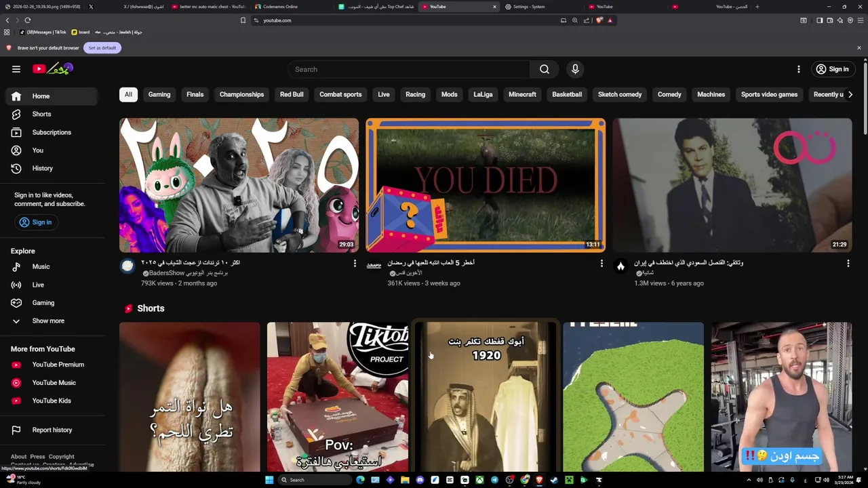Open Shorts from the sidebar

click(53, 114)
